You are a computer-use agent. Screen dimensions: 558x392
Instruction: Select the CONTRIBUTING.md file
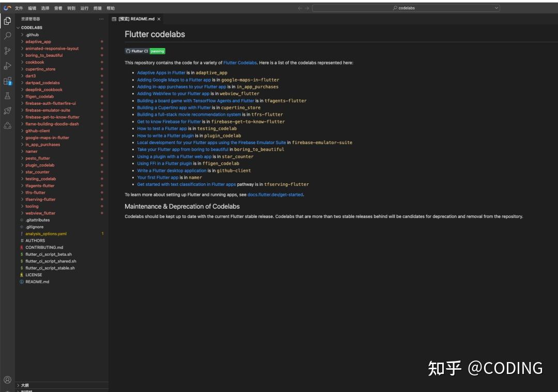(x=44, y=247)
